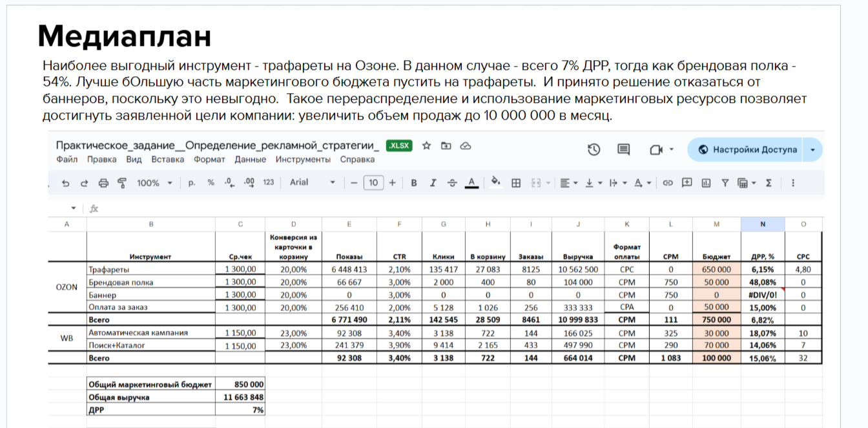Create a filter icon

(725, 183)
